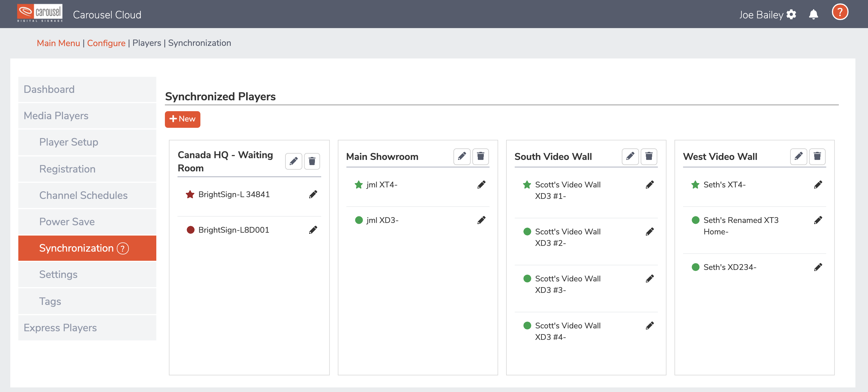
Task: Edit player jml XD3-
Action: (x=482, y=220)
